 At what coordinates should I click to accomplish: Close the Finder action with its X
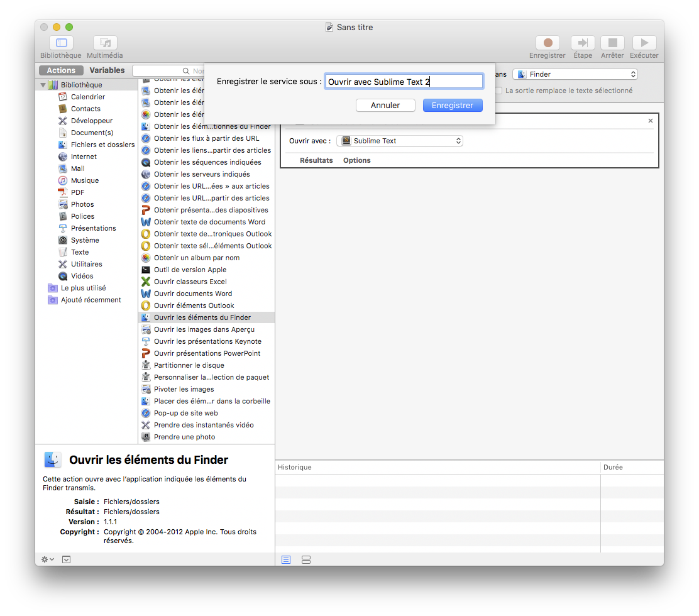coord(651,121)
